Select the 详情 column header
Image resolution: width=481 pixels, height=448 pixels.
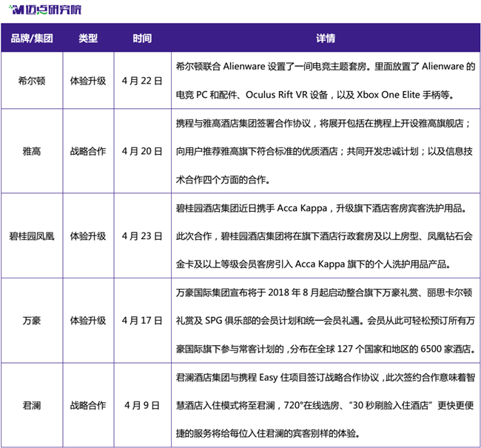click(x=326, y=39)
